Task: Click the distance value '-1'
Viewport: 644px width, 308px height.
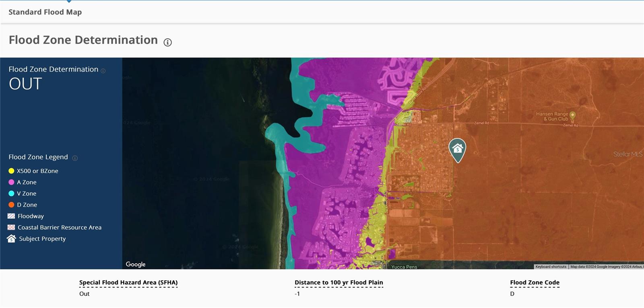Action: pyautogui.click(x=297, y=294)
